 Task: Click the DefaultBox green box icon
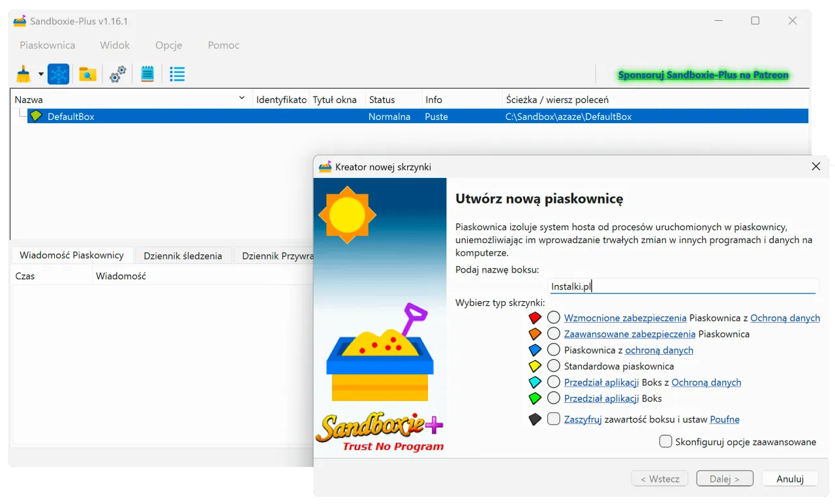click(37, 116)
